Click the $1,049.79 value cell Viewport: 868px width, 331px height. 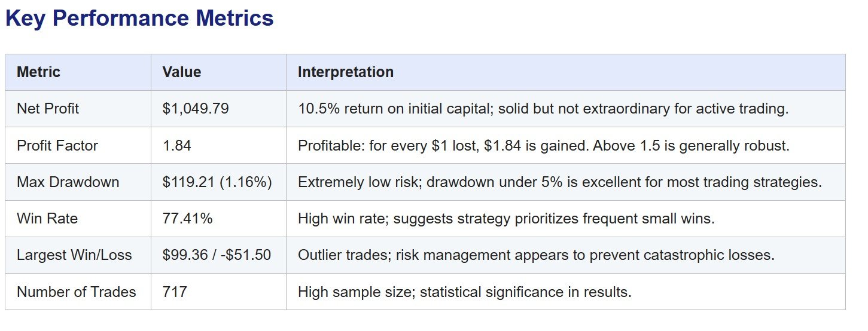196,109
